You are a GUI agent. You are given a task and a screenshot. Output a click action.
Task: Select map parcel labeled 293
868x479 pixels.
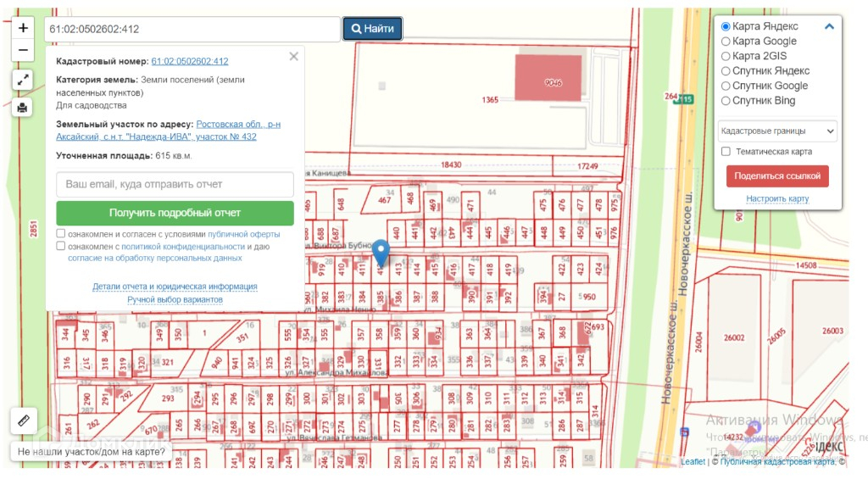[168, 398]
